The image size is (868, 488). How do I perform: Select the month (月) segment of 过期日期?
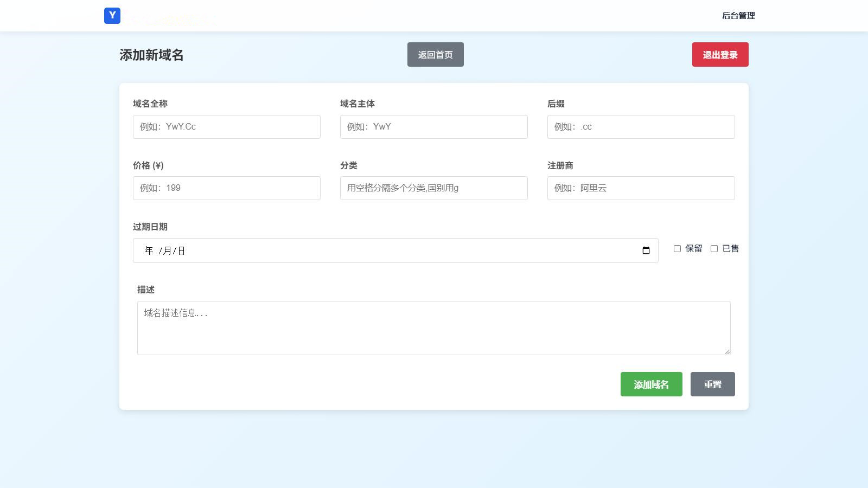coord(167,251)
